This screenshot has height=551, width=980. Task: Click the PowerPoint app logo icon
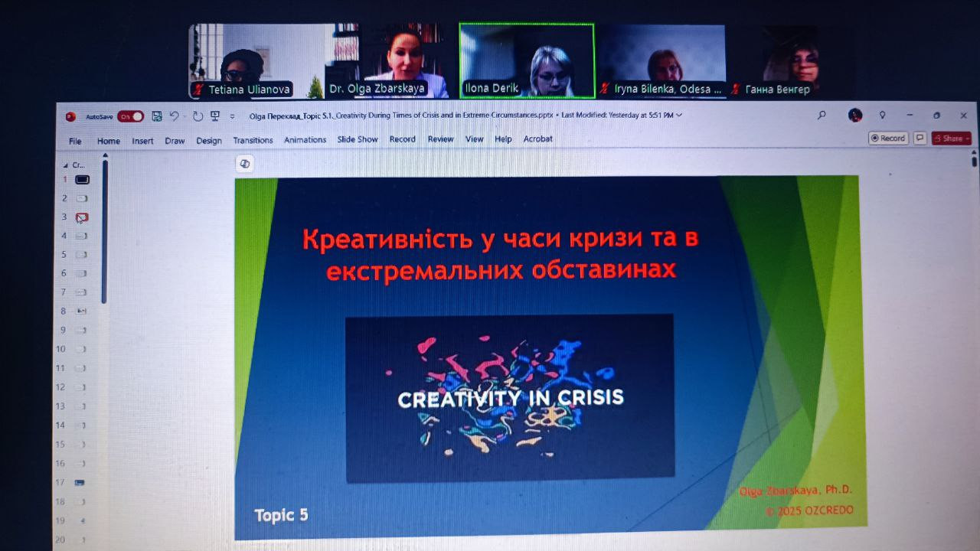70,116
